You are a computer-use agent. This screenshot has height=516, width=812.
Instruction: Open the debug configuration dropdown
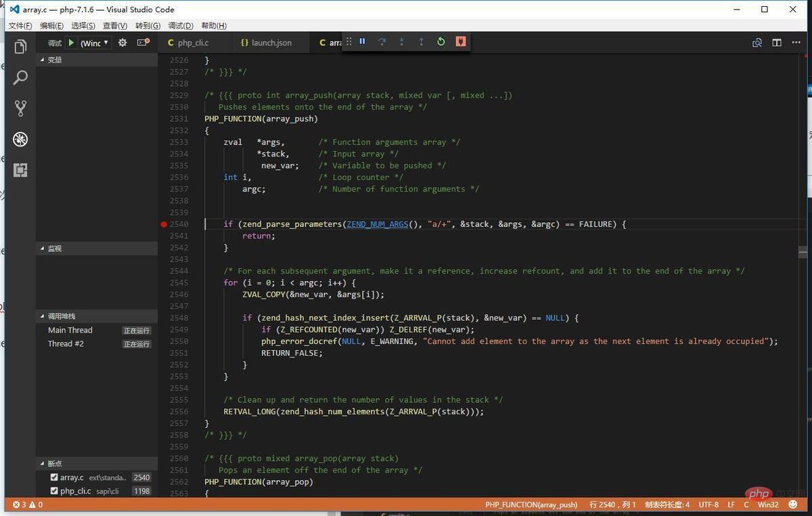coord(95,43)
